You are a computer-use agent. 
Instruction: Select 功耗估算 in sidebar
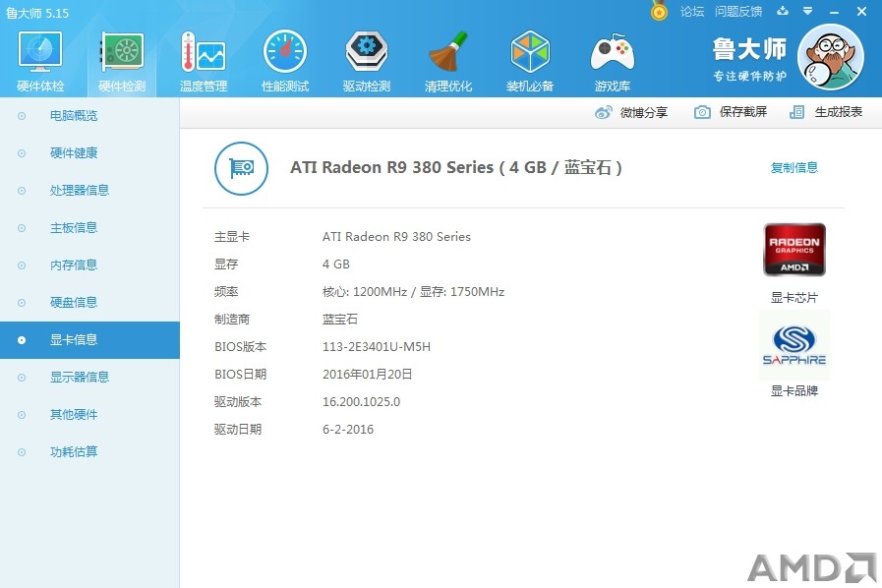(90, 452)
